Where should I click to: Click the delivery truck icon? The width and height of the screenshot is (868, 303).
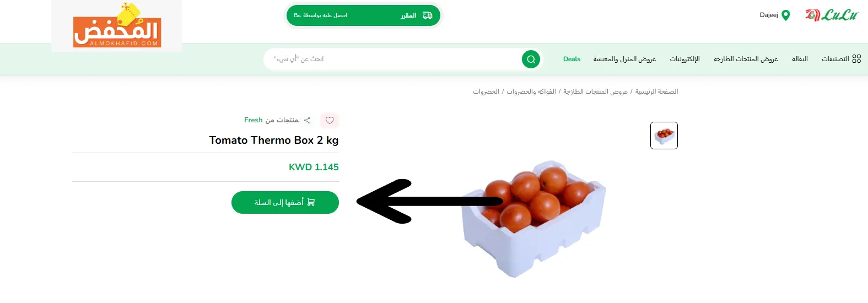coord(428,15)
